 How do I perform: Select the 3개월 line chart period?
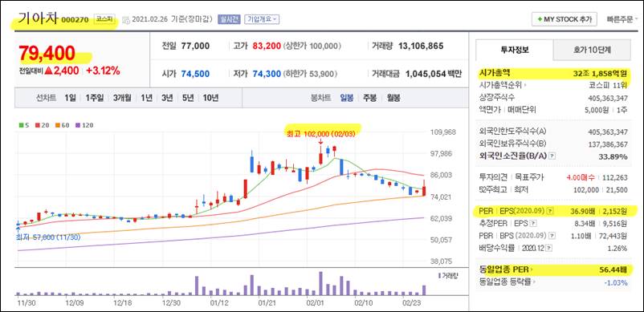pyautogui.click(x=122, y=98)
